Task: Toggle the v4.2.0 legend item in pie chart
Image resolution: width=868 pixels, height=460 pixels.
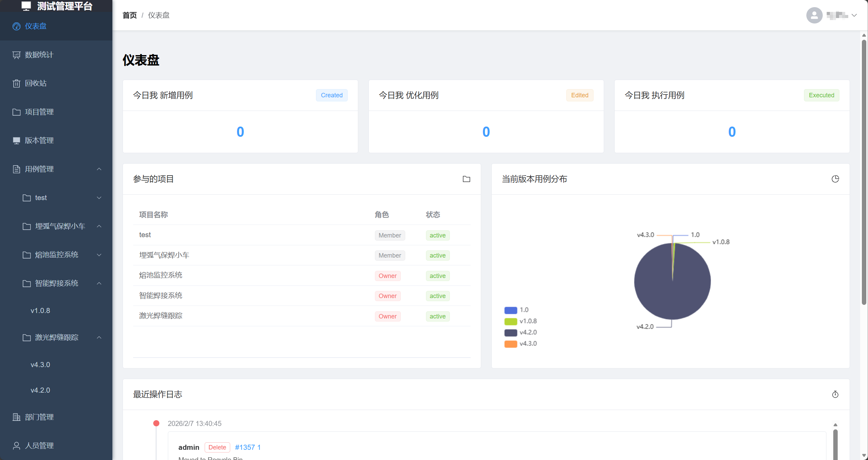Action: [521, 332]
